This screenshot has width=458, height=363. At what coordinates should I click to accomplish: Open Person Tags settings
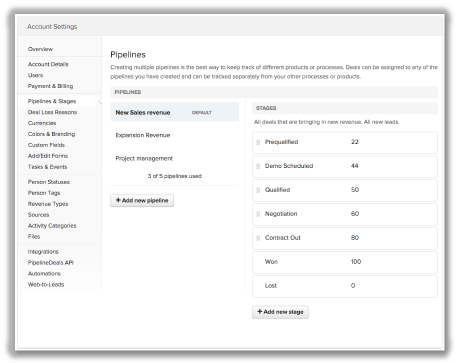coord(44,193)
